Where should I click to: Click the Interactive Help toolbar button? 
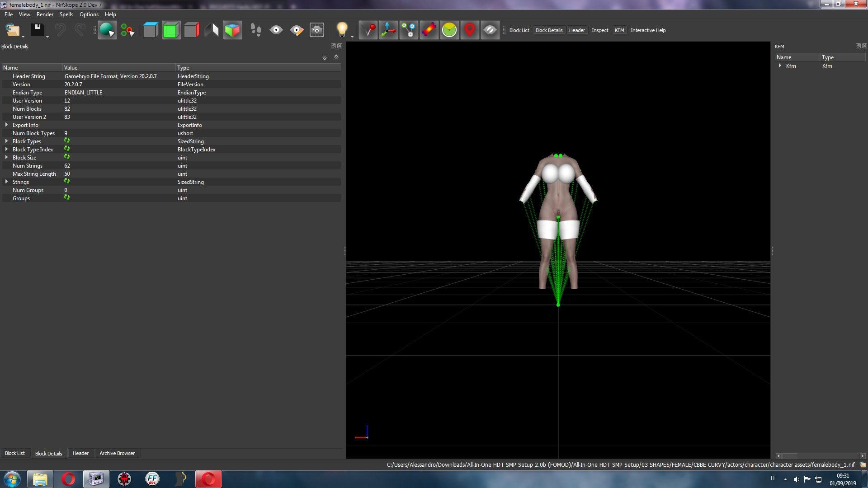(648, 30)
